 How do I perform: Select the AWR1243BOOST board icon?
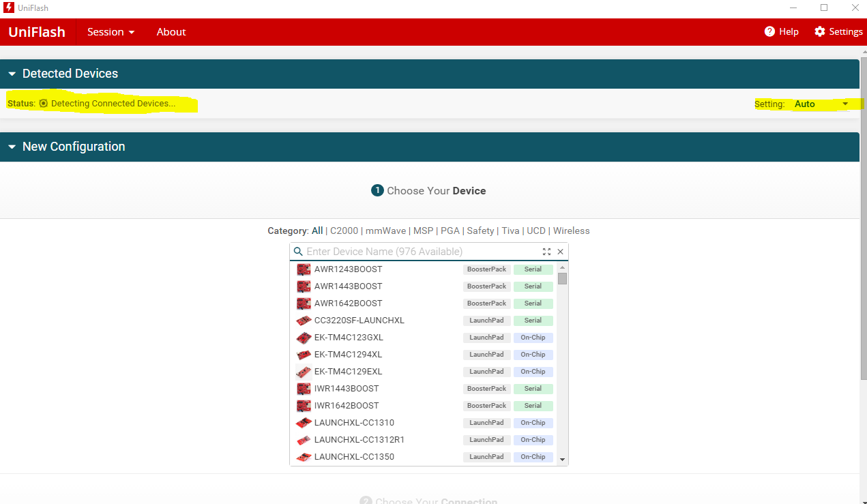coord(304,269)
